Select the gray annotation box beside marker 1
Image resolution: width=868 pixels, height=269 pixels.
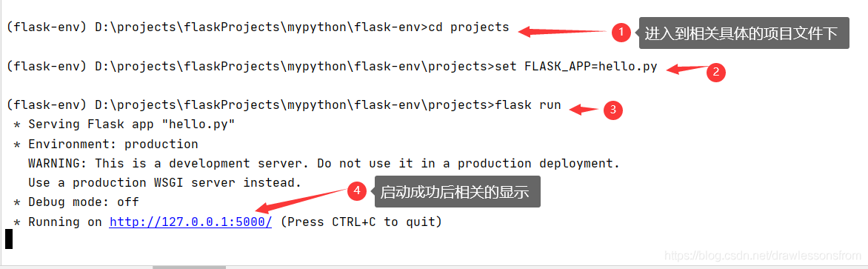744,33
